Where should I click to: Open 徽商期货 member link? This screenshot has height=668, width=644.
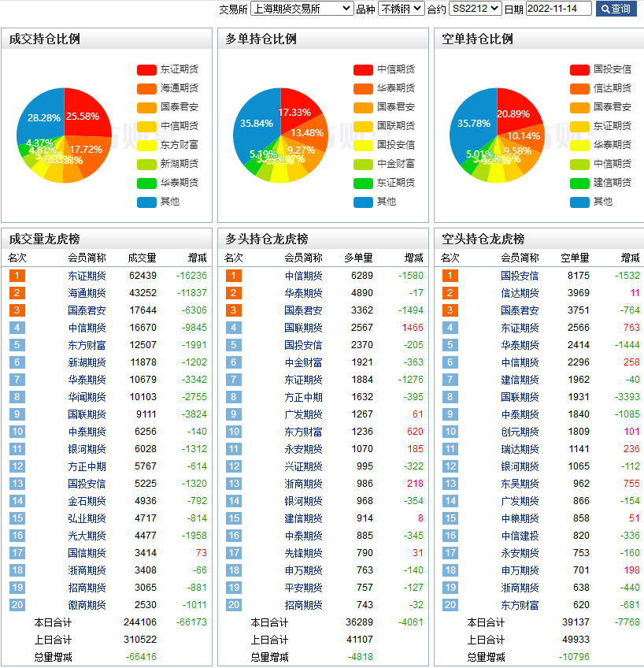tap(87, 605)
